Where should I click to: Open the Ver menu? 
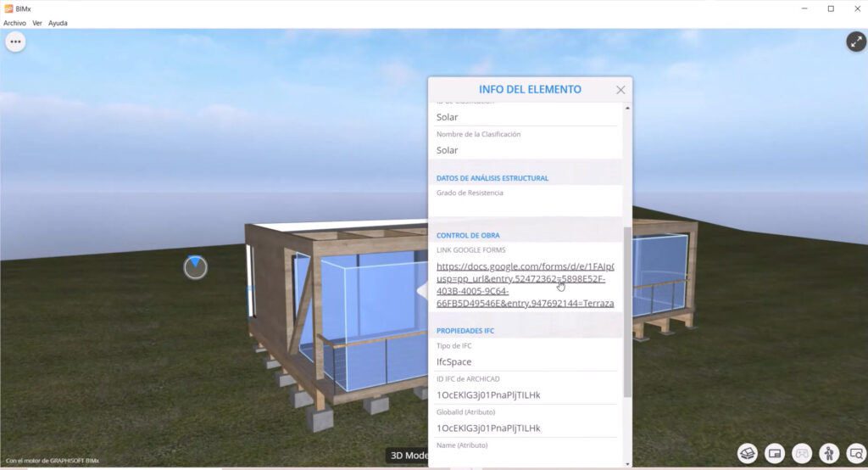coord(37,23)
